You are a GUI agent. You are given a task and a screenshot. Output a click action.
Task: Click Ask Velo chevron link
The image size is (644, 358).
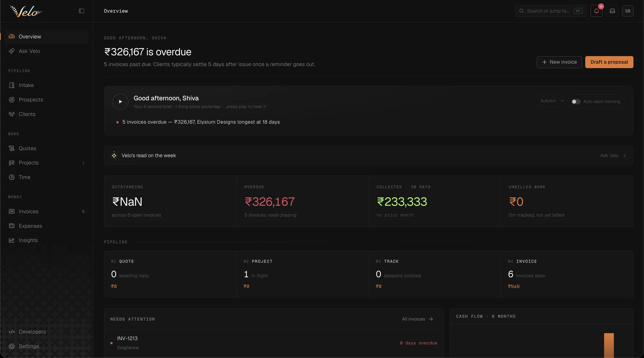[613, 155]
